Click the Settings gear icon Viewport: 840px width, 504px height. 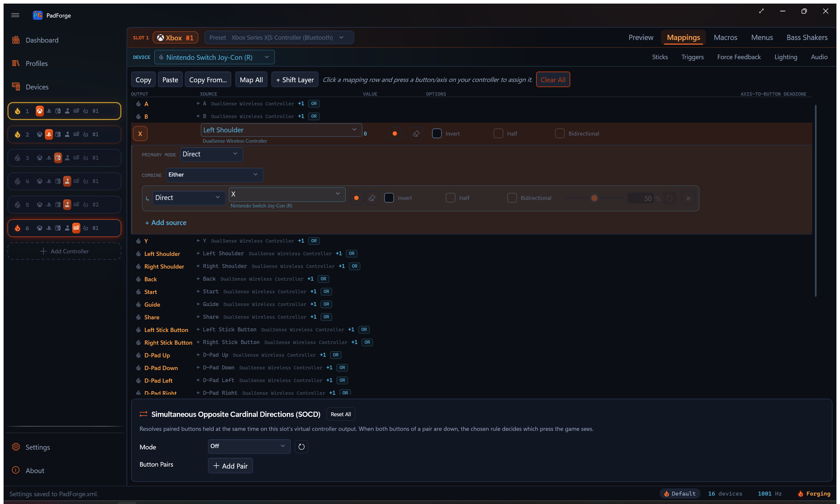point(16,447)
